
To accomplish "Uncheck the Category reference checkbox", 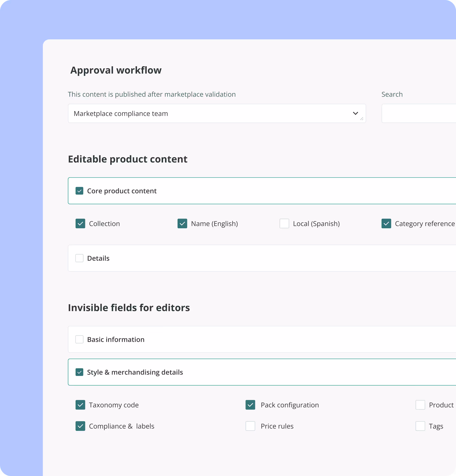I will [386, 223].
